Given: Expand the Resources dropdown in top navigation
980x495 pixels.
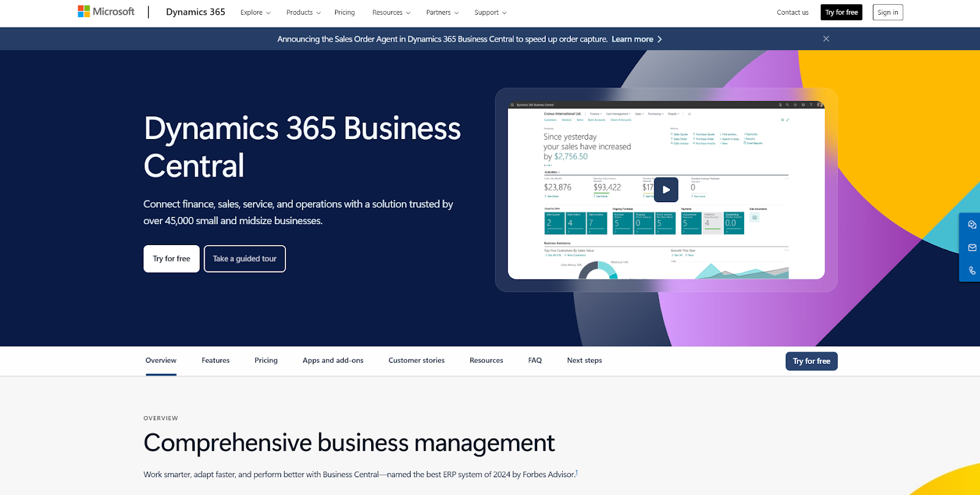Looking at the screenshot, I should (391, 12).
